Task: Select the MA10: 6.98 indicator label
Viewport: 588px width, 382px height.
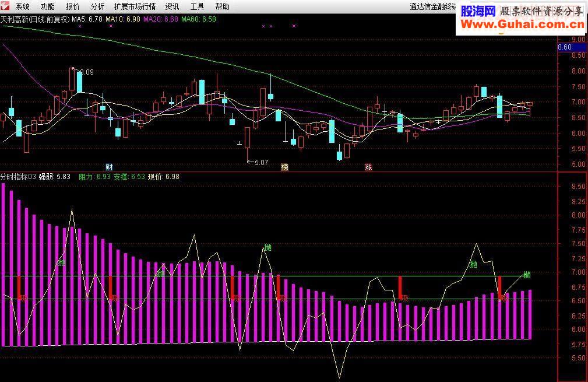Action: point(123,19)
